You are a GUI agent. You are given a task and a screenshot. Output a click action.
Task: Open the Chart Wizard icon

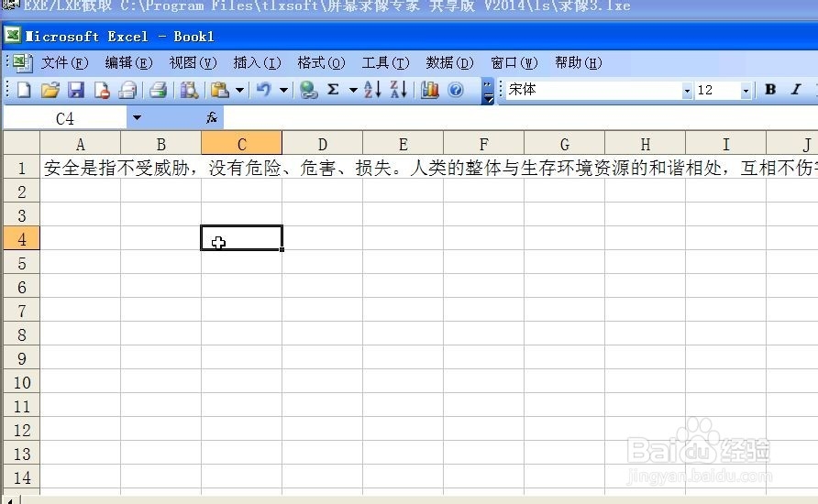[x=430, y=90]
